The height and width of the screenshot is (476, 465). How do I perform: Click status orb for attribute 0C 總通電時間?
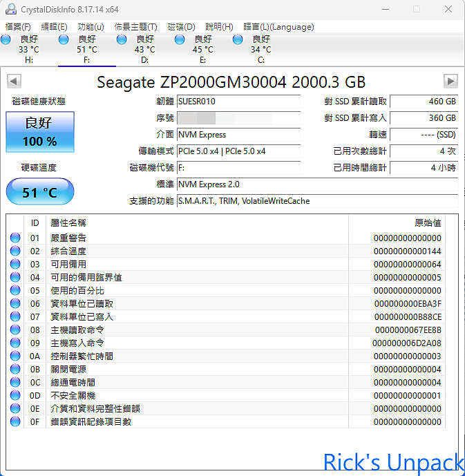pyautogui.click(x=15, y=382)
